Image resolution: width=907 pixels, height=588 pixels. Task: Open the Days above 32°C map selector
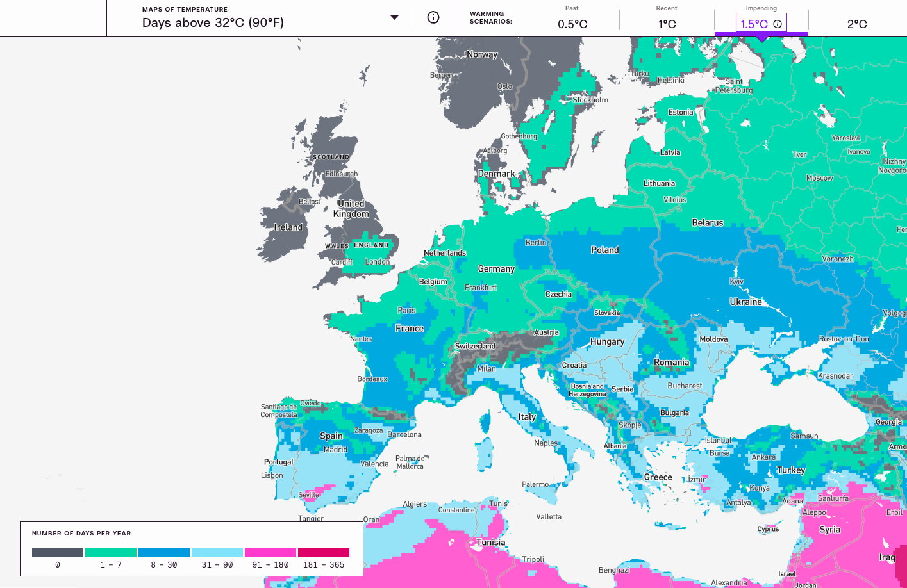[213, 23]
